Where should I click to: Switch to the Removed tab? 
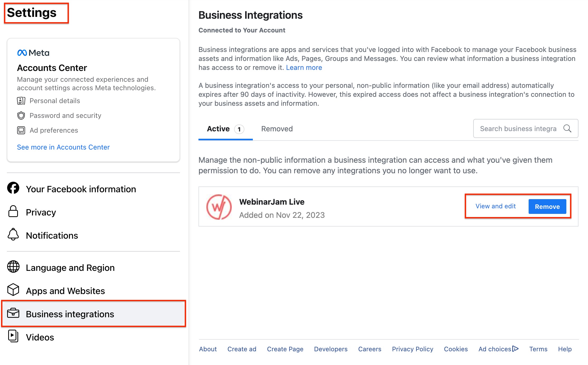point(277,129)
